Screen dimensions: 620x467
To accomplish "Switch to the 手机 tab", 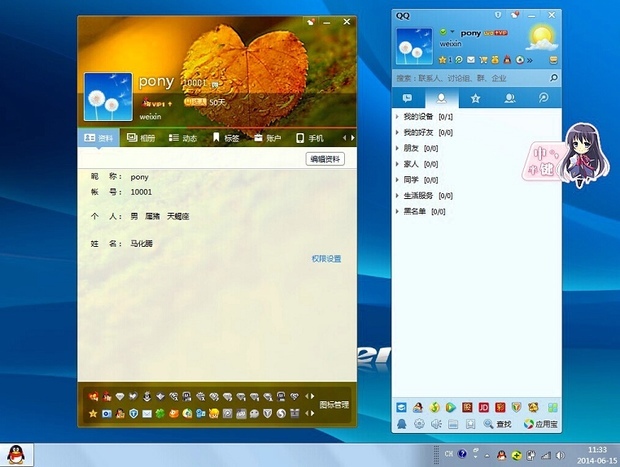I will tap(310, 138).
